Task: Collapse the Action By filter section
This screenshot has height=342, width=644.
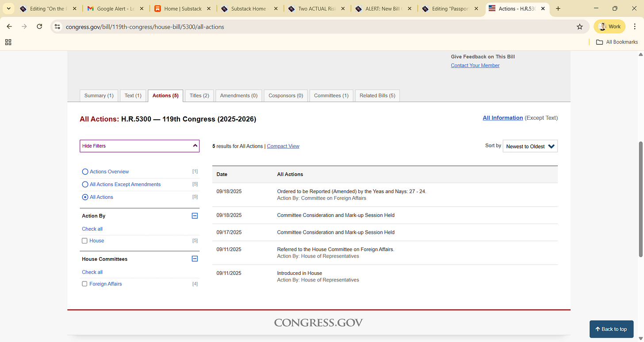Action: (x=195, y=216)
